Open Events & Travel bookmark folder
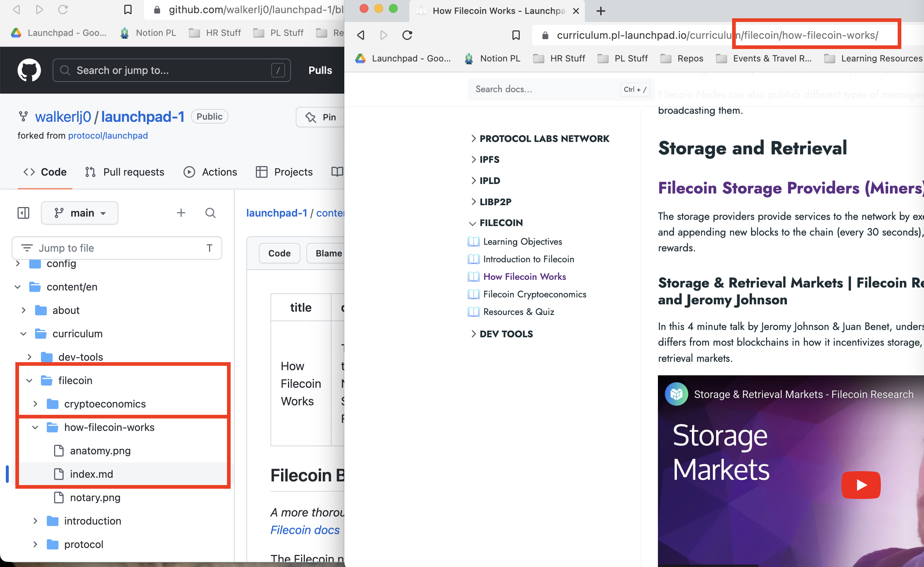The image size is (924, 567). pos(764,59)
